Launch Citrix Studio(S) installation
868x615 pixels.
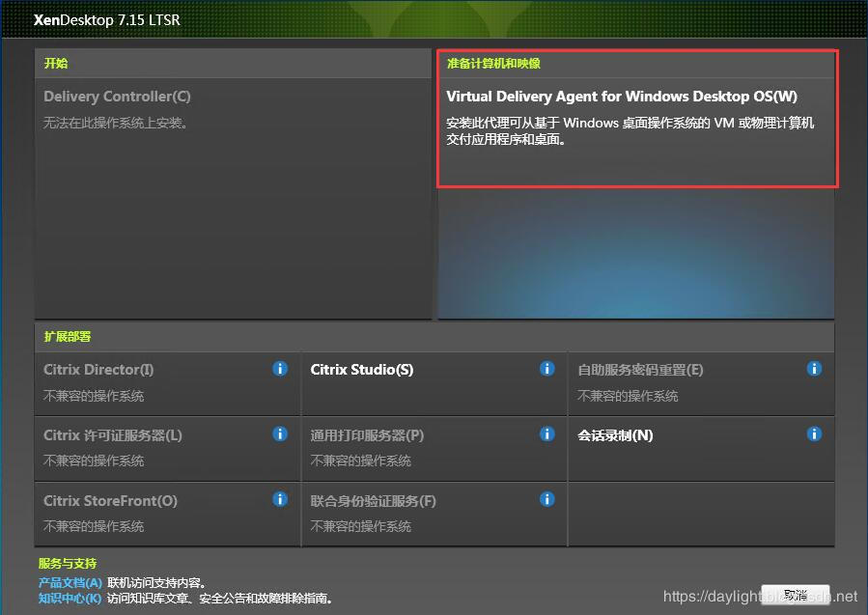361,370
